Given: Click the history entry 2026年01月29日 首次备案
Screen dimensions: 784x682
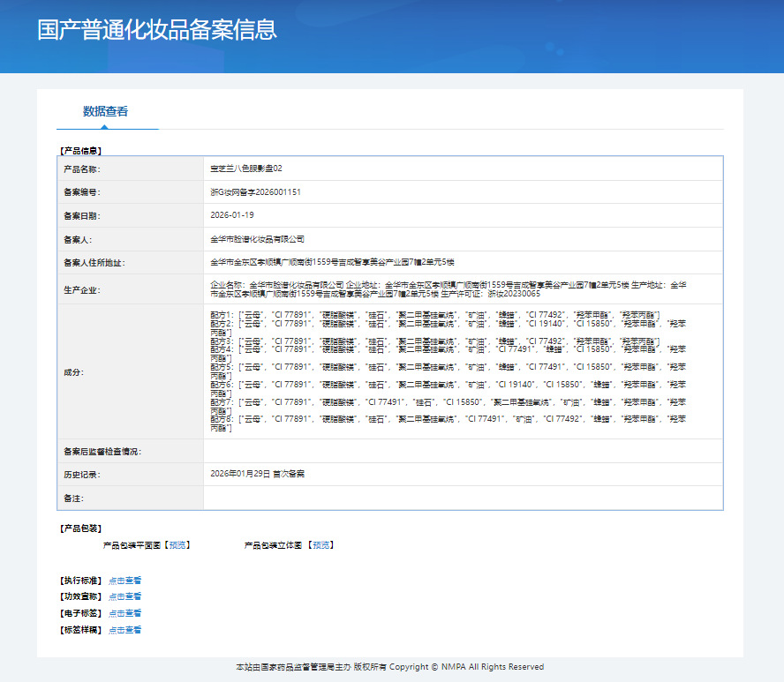Looking at the screenshot, I should (x=257, y=474).
